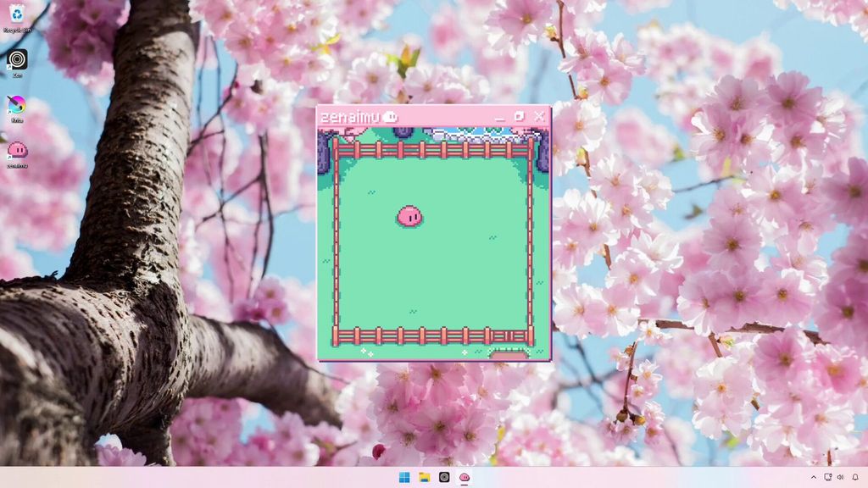868x488 pixels.
Task: Launch Zen browser from the taskbar
Action: (444, 477)
